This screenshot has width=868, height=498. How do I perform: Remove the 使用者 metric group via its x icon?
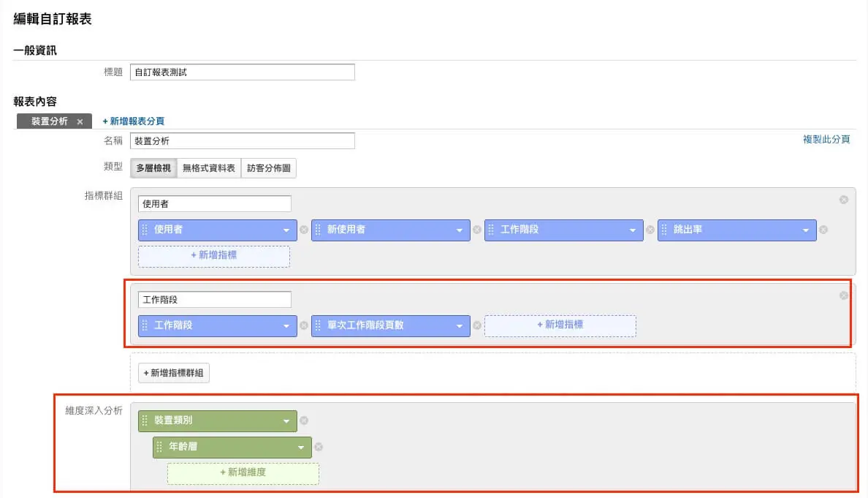click(x=844, y=200)
